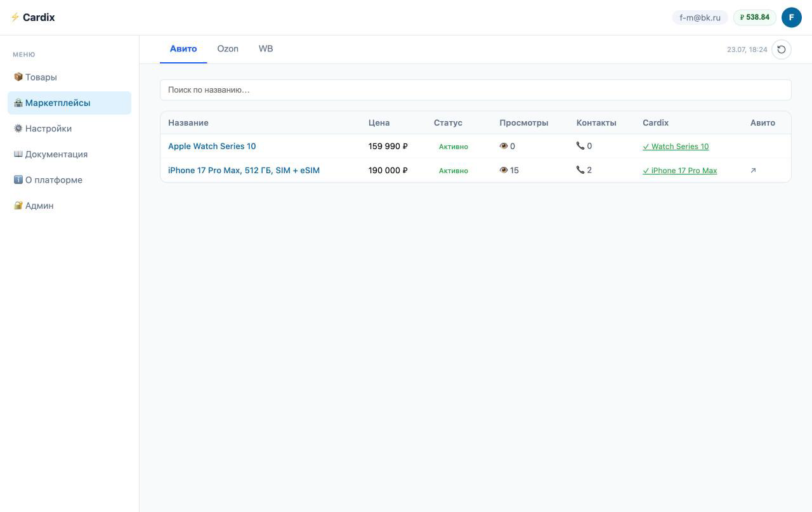
Task: Click the phone icon in the iPhone row
Action: [580, 169]
